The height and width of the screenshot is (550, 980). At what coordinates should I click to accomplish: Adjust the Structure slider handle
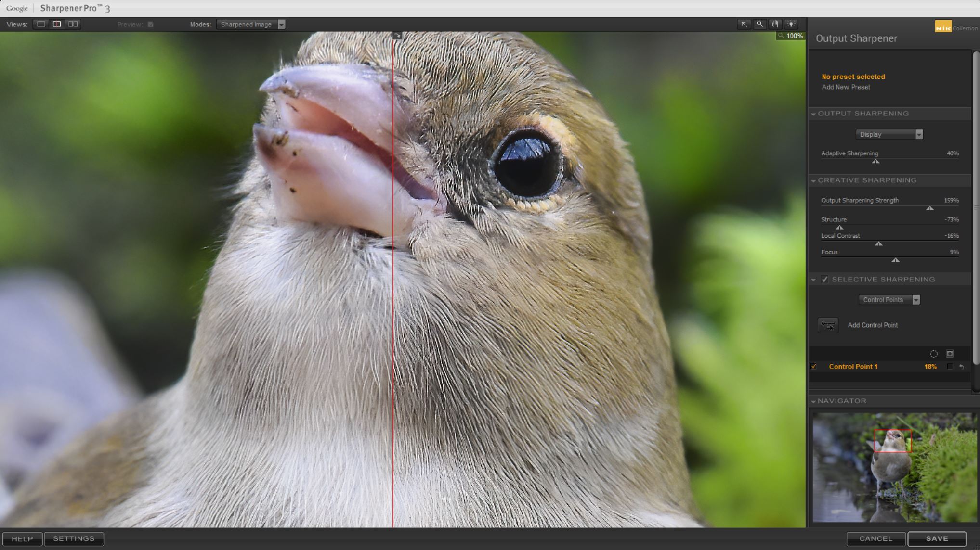pos(839,228)
